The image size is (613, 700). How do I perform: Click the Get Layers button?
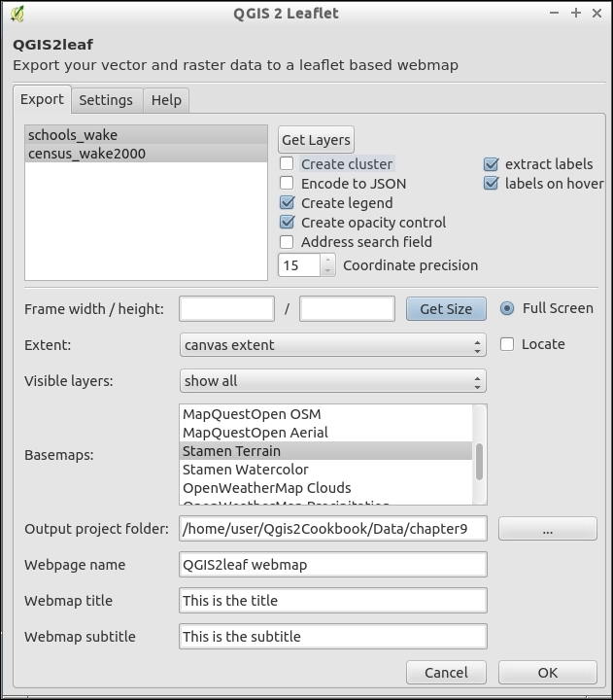coord(316,140)
